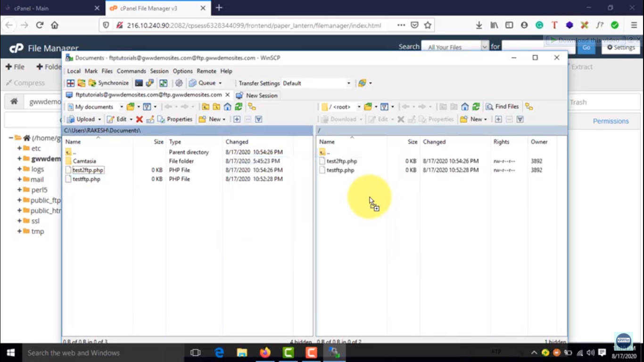The height and width of the screenshot is (362, 644).
Task: Click the Queue toolbar button
Action: pos(206,83)
